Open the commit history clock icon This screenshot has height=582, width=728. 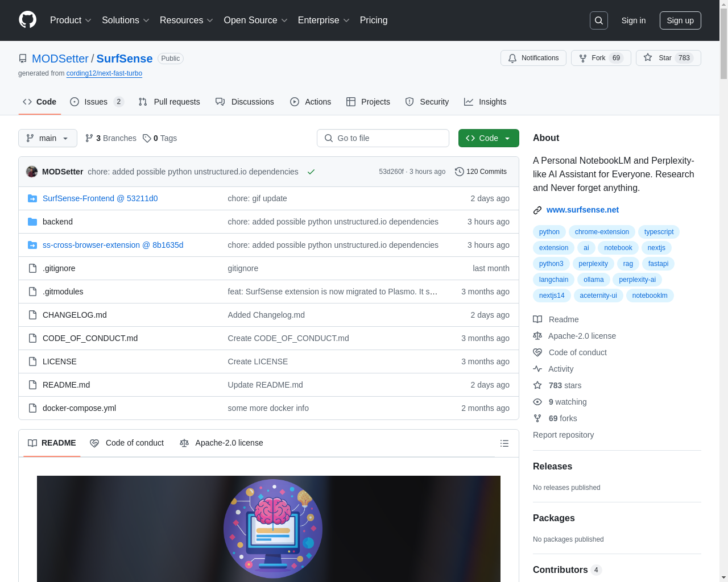click(460, 172)
